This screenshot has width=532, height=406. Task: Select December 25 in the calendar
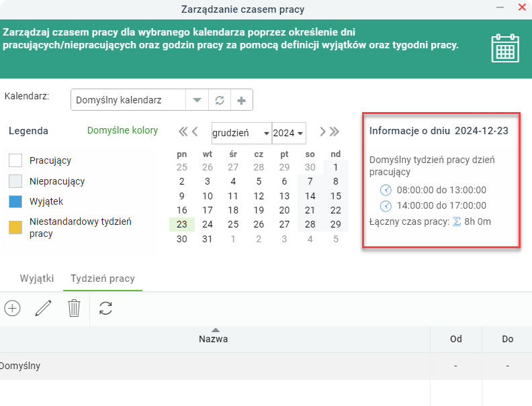tap(233, 224)
